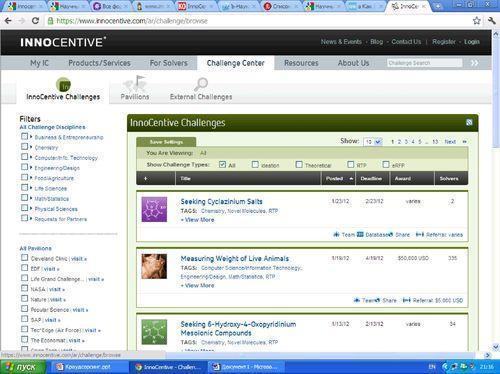Click the Login link
The image size is (500, 374).
pos(472,42)
